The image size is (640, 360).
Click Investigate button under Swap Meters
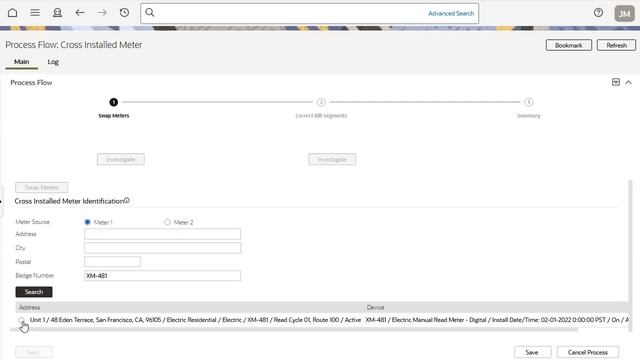pyautogui.click(x=121, y=159)
